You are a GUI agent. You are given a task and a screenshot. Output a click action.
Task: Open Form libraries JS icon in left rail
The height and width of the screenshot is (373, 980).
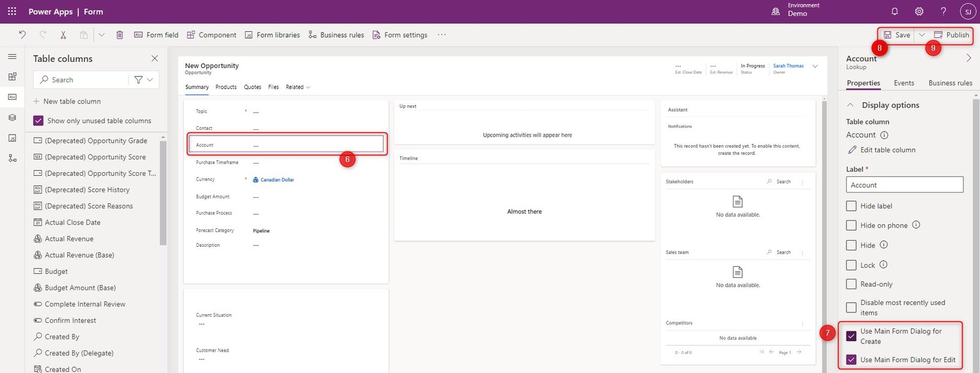tap(12, 138)
